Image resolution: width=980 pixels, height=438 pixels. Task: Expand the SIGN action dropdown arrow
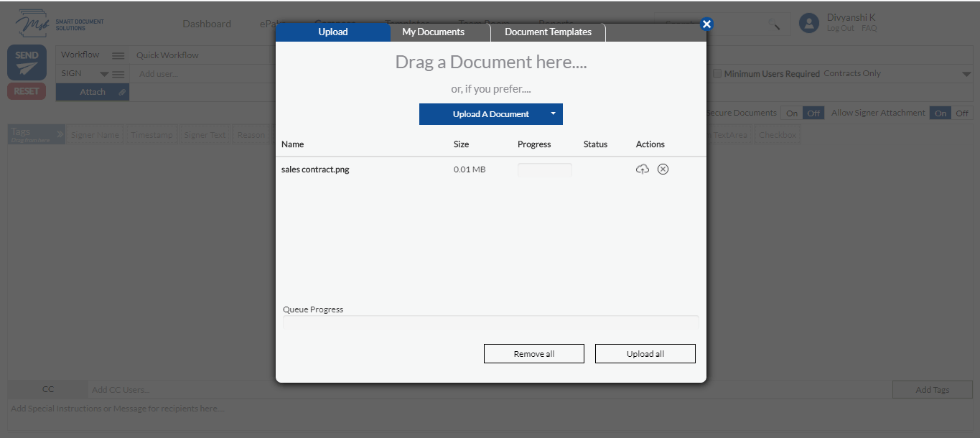104,74
